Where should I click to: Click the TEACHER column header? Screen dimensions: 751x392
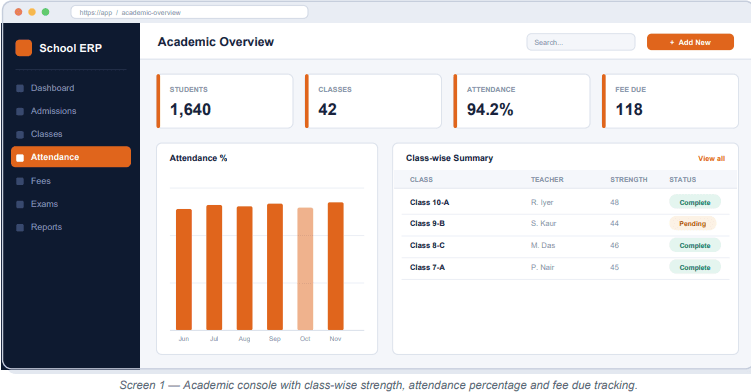tap(547, 180)
